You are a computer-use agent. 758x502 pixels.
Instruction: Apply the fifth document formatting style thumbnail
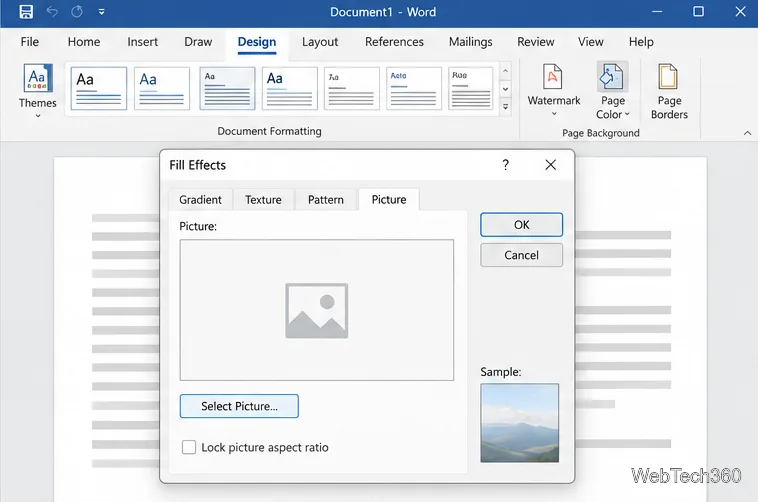351,89
